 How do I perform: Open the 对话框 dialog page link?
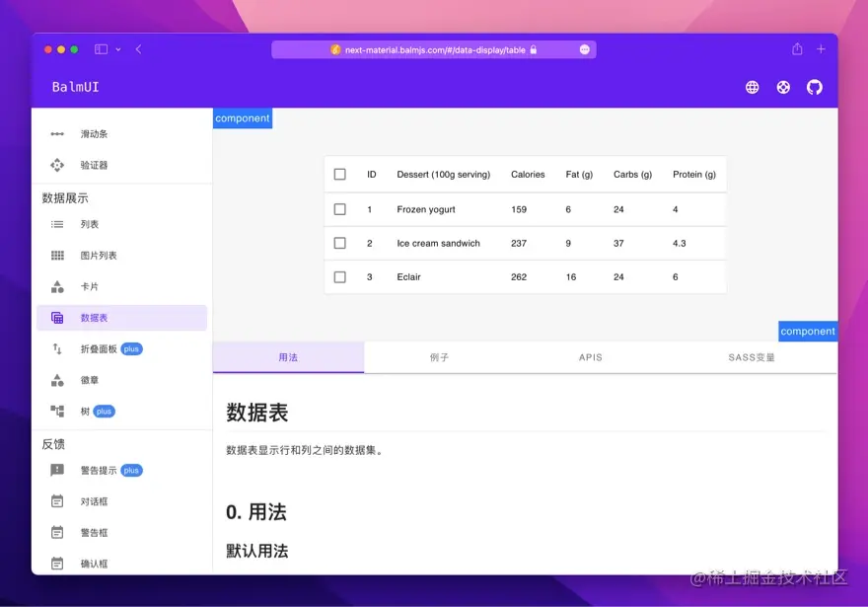click(x=96, y=501)
